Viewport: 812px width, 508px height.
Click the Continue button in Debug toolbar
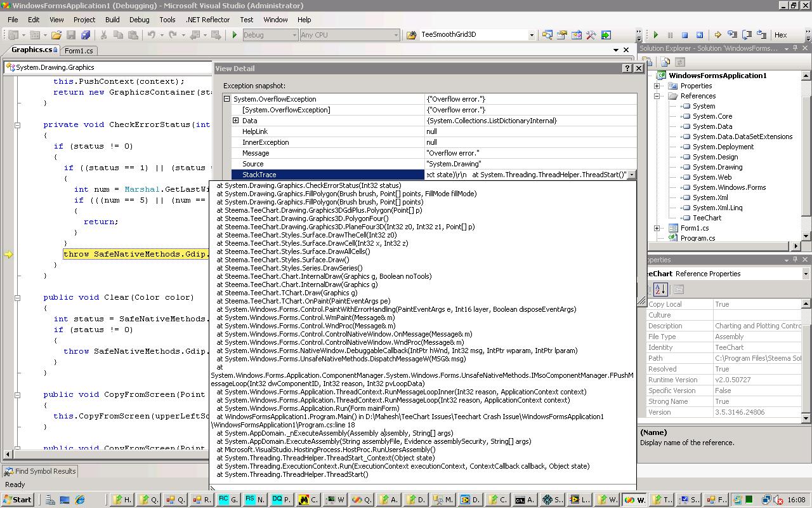point(656,35)
